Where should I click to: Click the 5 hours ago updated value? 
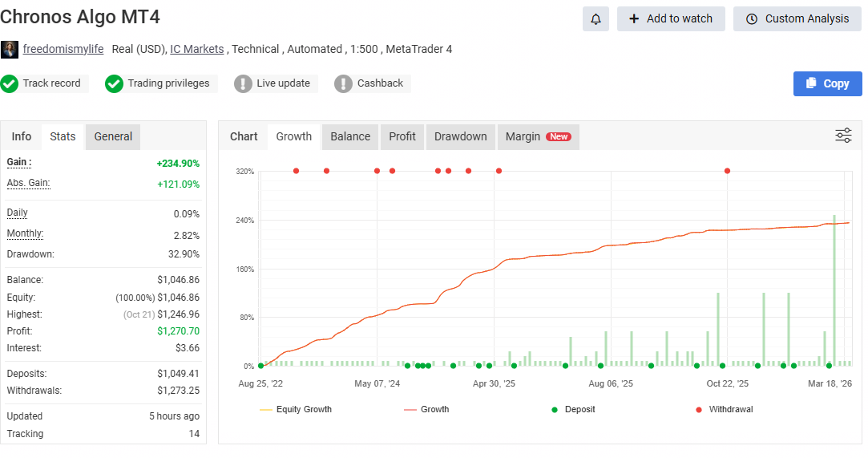[175, 416]
